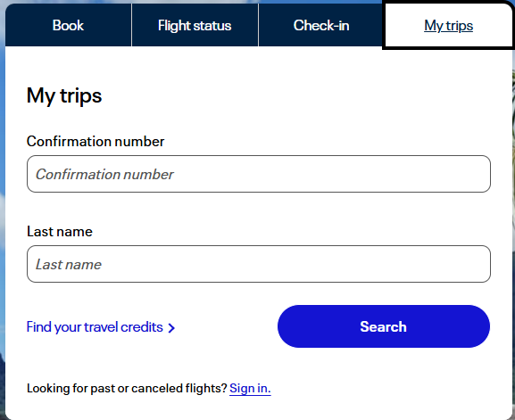Click the italic Confirmation number placeholder text
This screenshot has height=420, width=515.
tap(104, 174)
